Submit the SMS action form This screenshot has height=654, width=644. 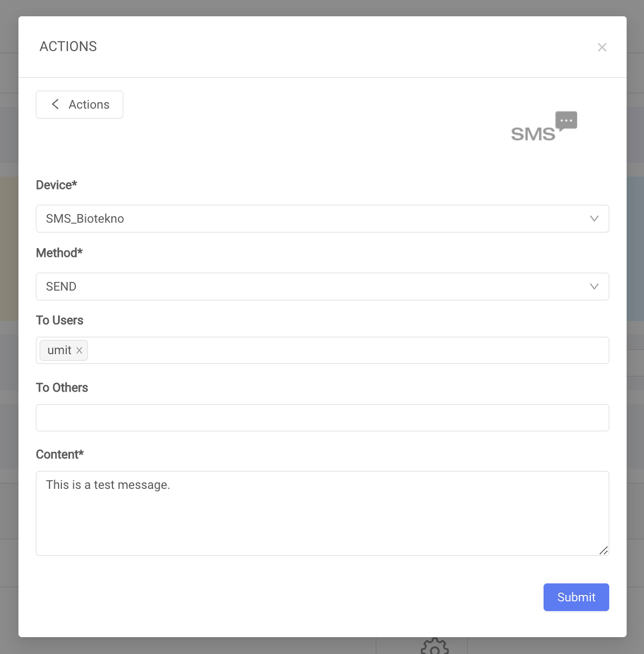[x=576, y=597]
